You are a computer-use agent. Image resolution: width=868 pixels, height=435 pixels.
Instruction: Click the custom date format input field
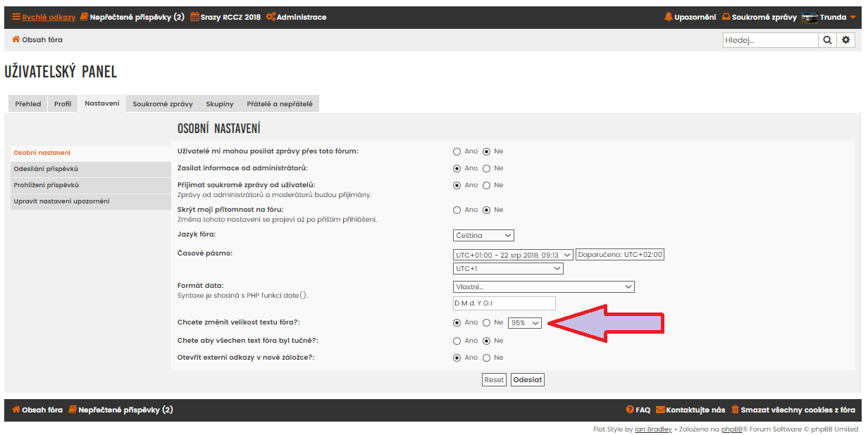504,303
